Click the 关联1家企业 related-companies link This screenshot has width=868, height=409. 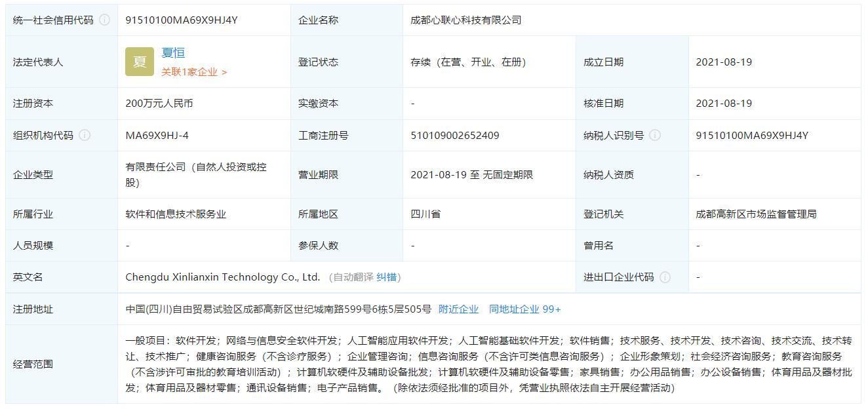190,72
